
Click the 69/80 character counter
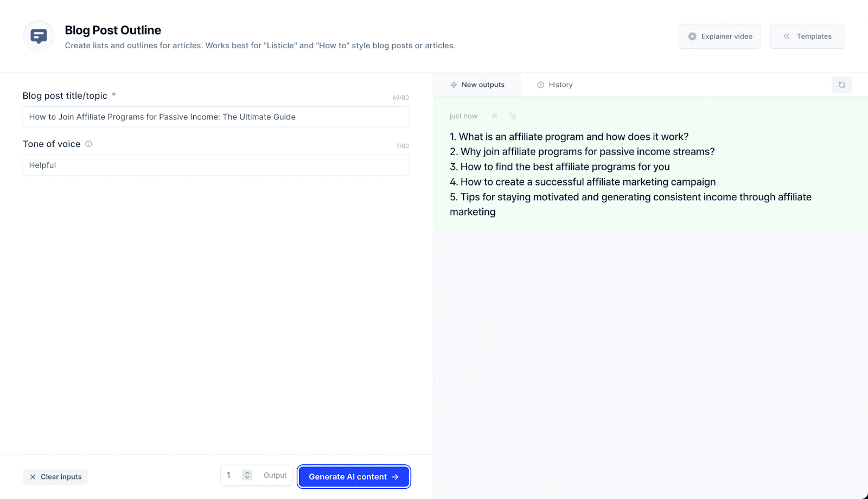tap(400, 98)
